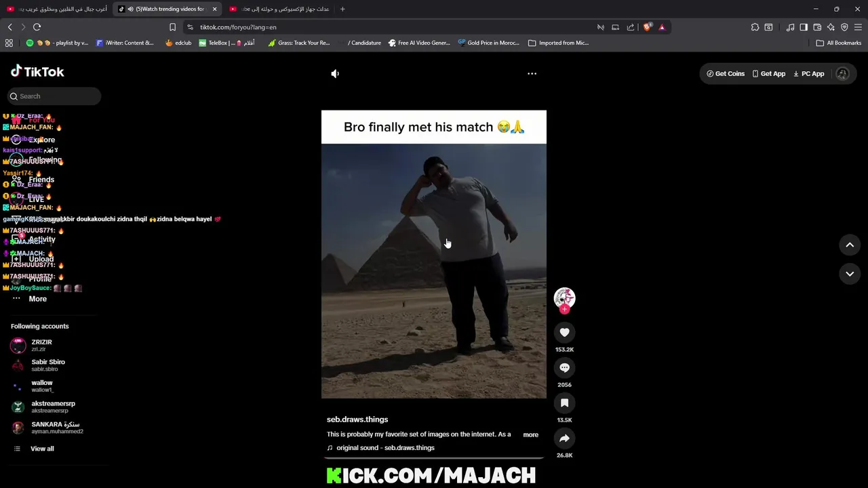The height and width of the screenshot is (488, 868).
Task: Open the All Bookmarks folder
Action: pos(839,43)
